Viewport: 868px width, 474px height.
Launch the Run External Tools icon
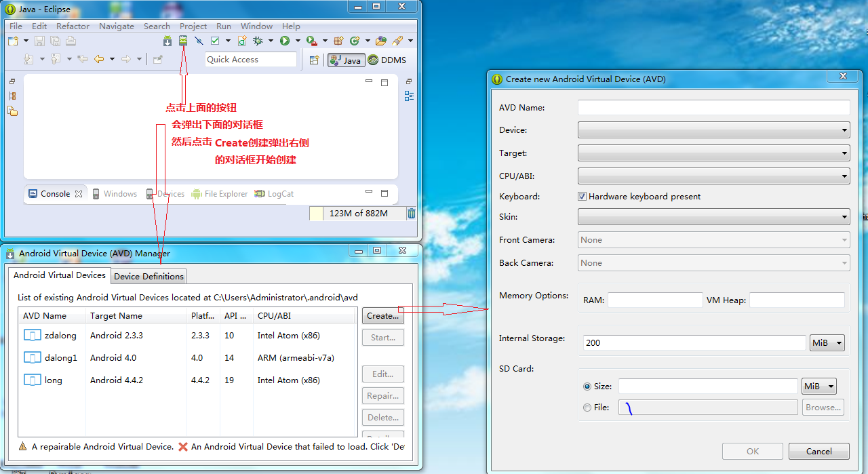pos(311,41)
